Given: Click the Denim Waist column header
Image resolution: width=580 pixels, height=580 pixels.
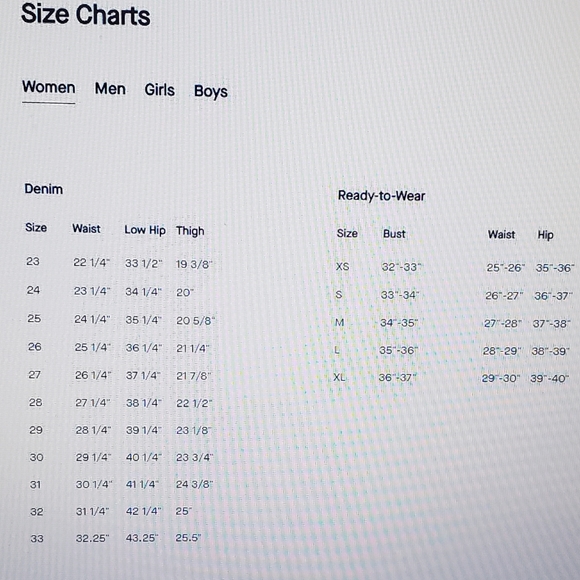Looking at the screenshot, I should pyautogui.click(x=86, y=229).
